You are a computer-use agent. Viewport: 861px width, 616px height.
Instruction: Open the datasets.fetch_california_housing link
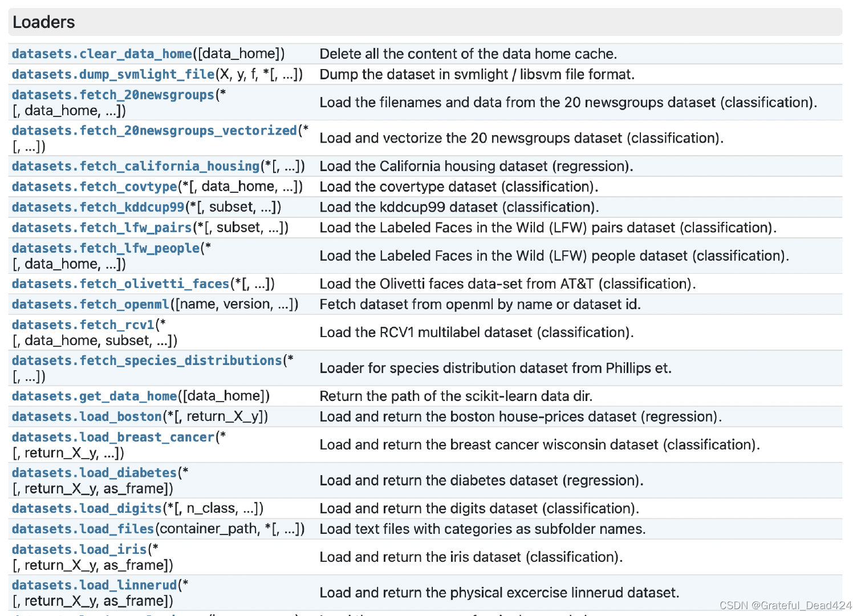(x=136, y=167)
